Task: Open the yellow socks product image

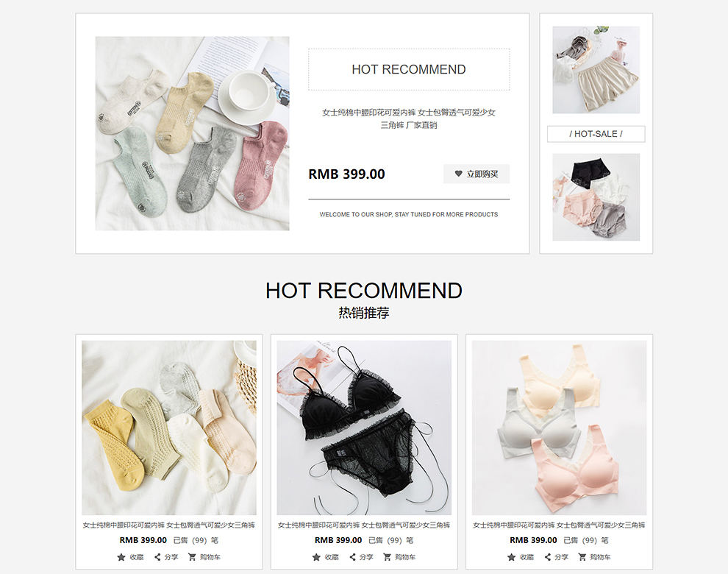Action: (x=169, y=428)
